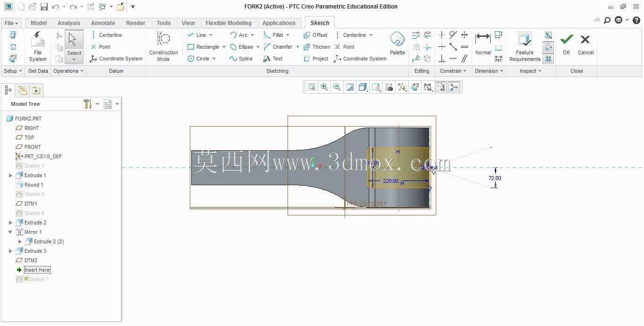644x326 pixels.
Task: Apply the Tangent constraint icon
Action: tap(453, 35)
